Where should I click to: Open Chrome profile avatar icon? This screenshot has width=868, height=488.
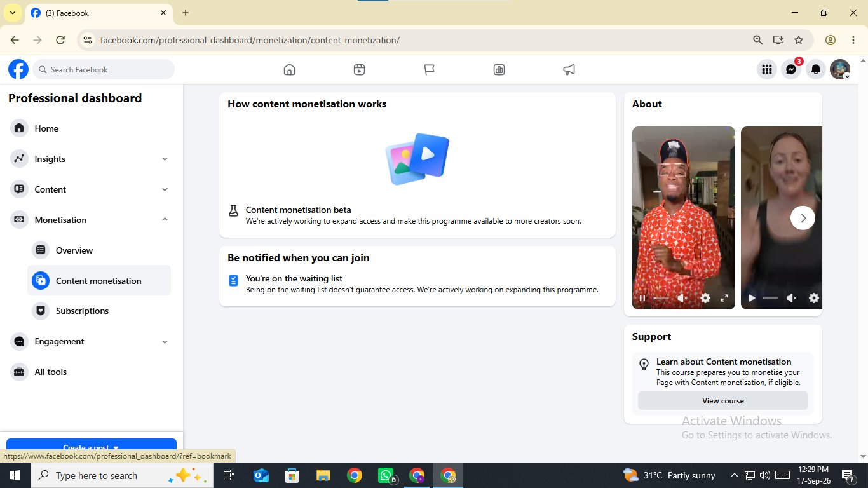(831, 40)
